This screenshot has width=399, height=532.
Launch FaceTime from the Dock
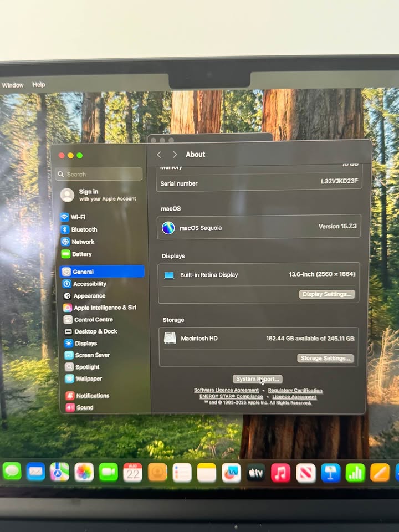(x=108, y=472)
